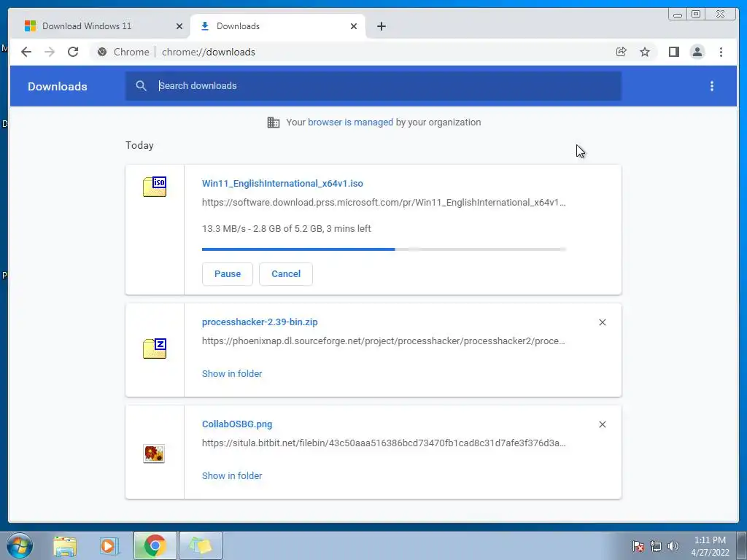Show CollabOSBG.png in folder
Screen dimensions: 747x560
tap(232, 475)
